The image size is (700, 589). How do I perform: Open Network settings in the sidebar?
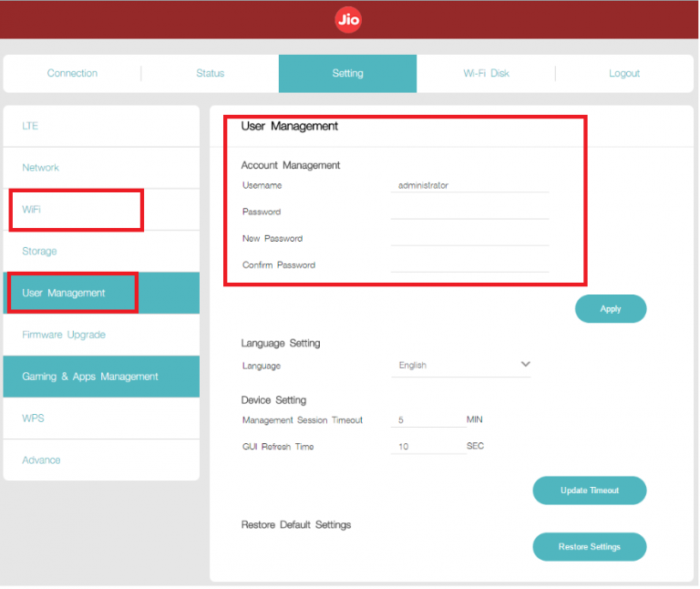(101, 168)
